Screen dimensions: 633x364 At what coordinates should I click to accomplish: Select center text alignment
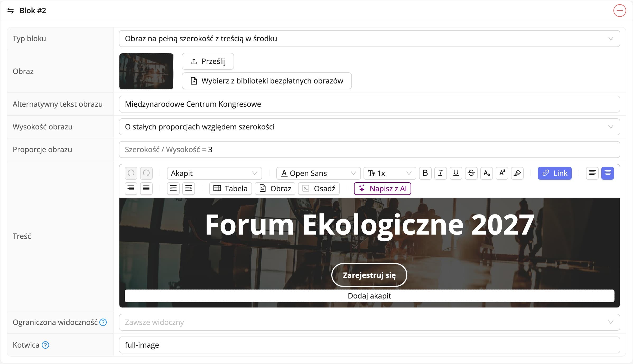(608, 173)
